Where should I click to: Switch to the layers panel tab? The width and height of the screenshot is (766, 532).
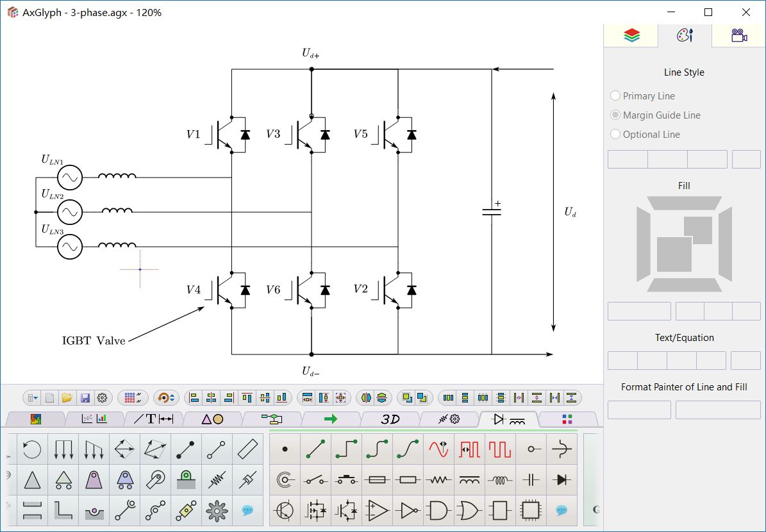(x=631, y=36)
